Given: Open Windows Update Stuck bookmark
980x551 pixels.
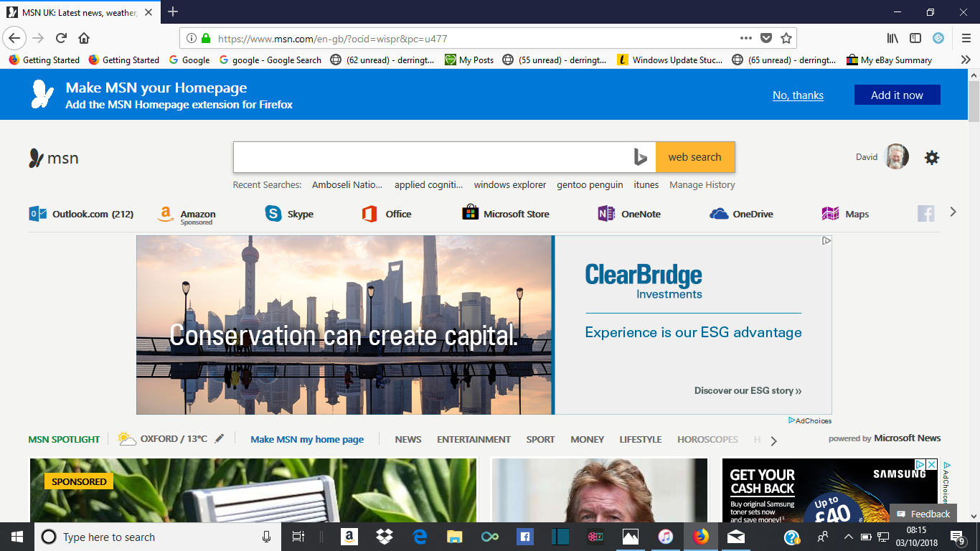Looking at the screenshot, I should (670, 60).
